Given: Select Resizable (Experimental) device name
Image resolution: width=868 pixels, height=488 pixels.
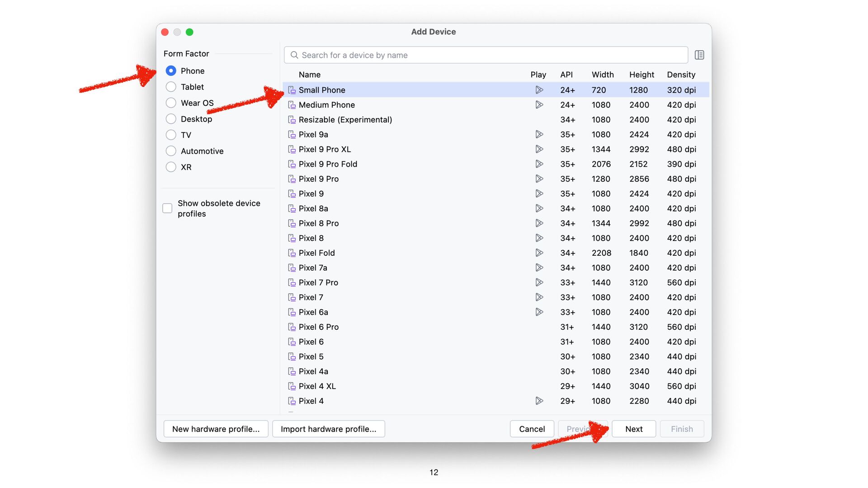Looking at the screenshot, I should coord(345,120).
